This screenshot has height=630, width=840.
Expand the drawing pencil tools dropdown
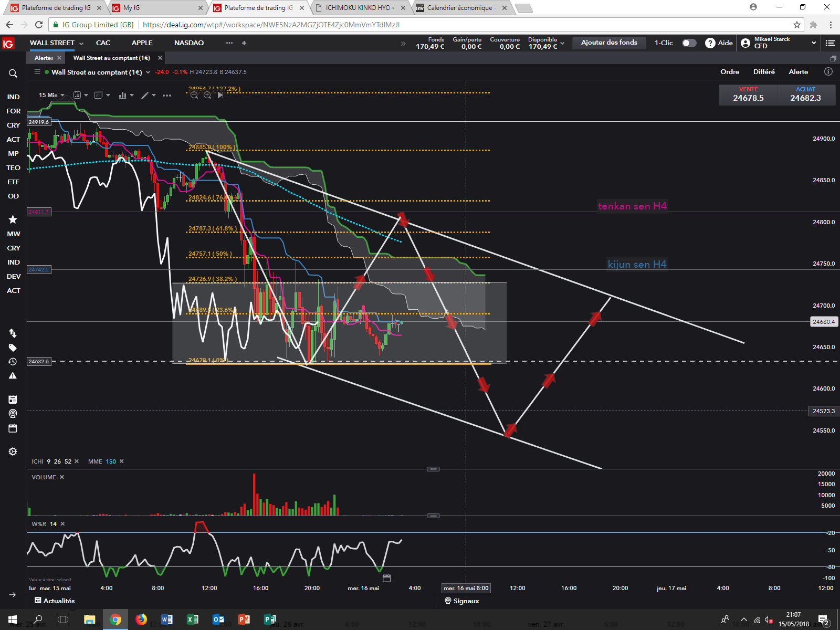click(x=149, y=95)
